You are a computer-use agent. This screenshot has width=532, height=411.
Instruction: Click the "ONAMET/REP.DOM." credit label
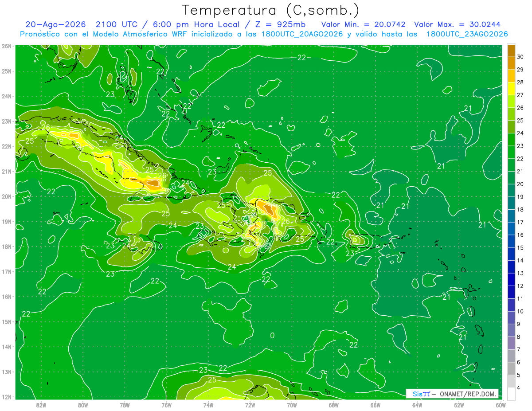467,394
